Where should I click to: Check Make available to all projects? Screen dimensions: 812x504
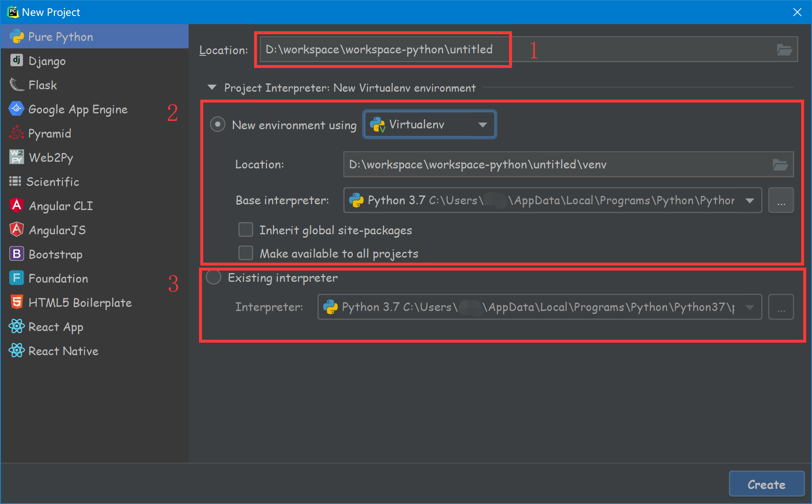pyautogui.click(x=246, y=253)
